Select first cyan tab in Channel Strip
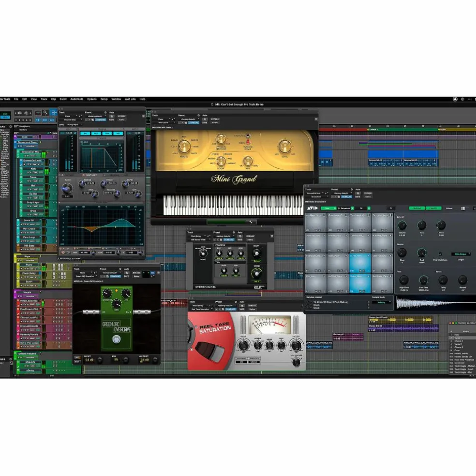This screenshot has width=476, height=476. click(85, 133)
